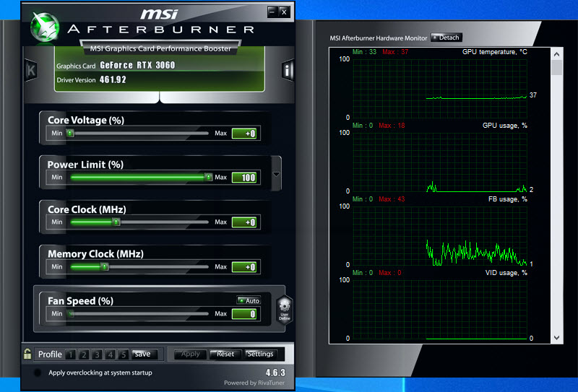Select profile slot 4
Image resolution: width=578 pixels, height=392 pixels.
tap(111, 354)
